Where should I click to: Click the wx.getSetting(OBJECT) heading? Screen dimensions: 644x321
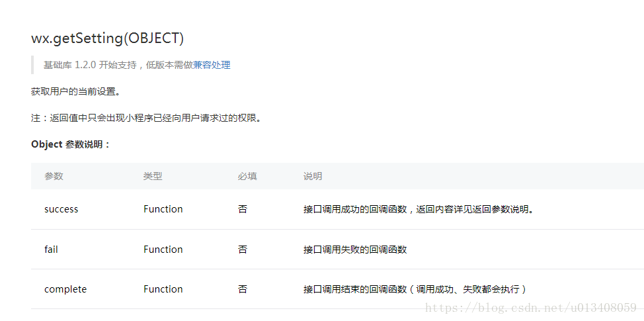click(x=108, y=38)
